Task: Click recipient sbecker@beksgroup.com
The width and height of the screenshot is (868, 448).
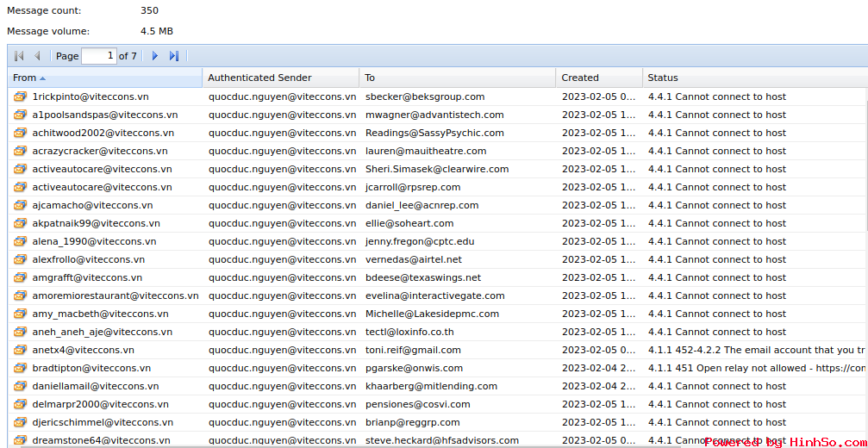Action: (425, 96)
